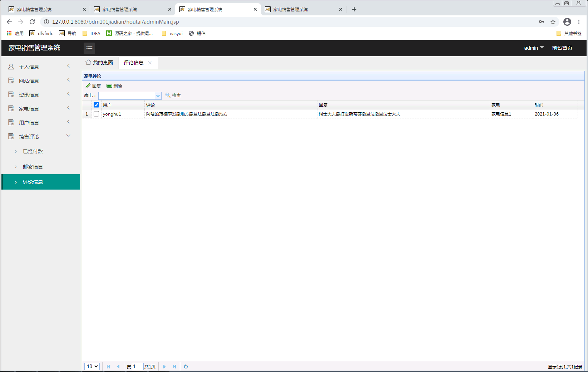The image size is (588, 372).
Task: Click the green pencil 回复 icon
Action: tap(88, 86)
